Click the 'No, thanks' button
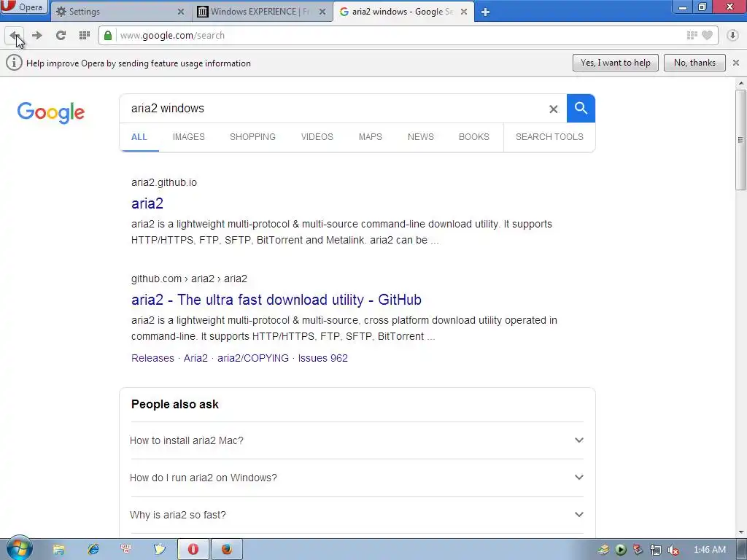Viewport: 747px width, 560px height. pyautogui.click(x=694, y=63)
